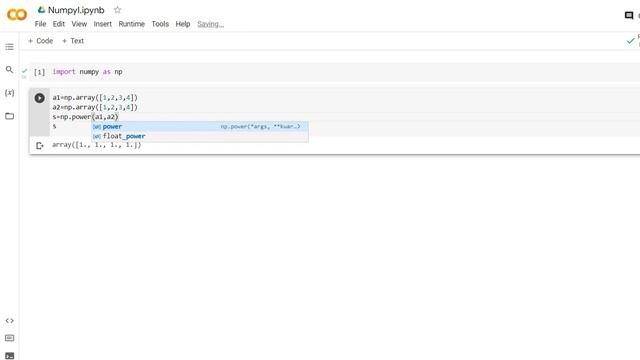
Task: Open the Help menu
Action: (x=183, y=24)
